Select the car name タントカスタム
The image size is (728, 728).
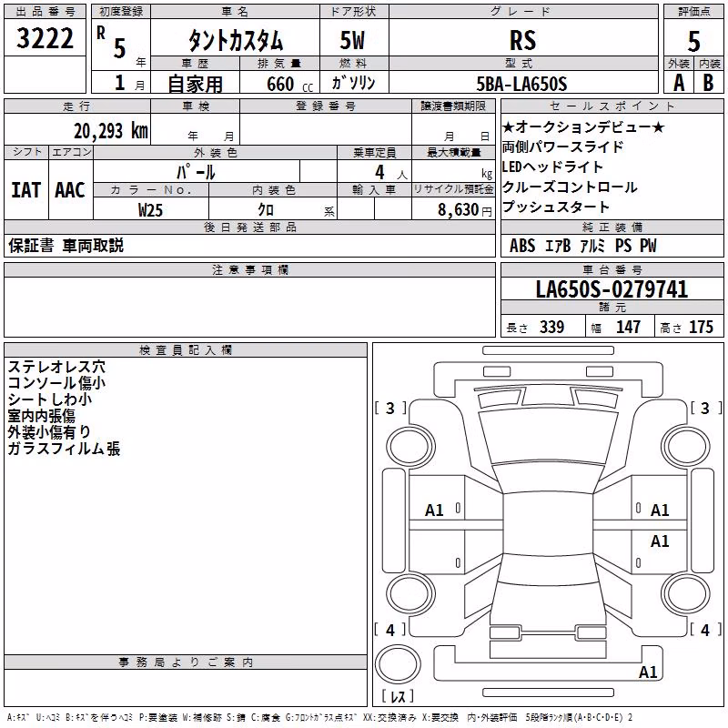[x=236, y=40]
